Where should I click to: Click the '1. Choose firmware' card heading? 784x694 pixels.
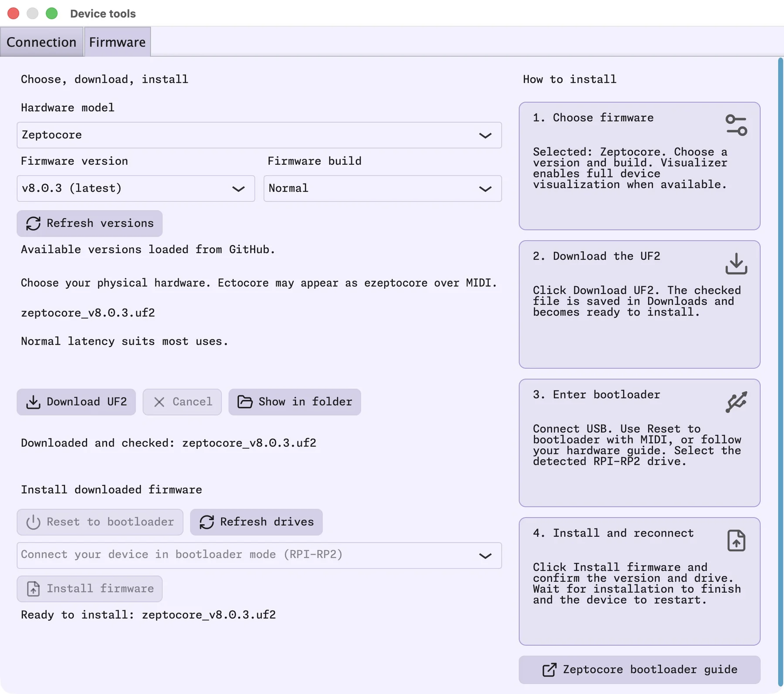click(593, 118)
